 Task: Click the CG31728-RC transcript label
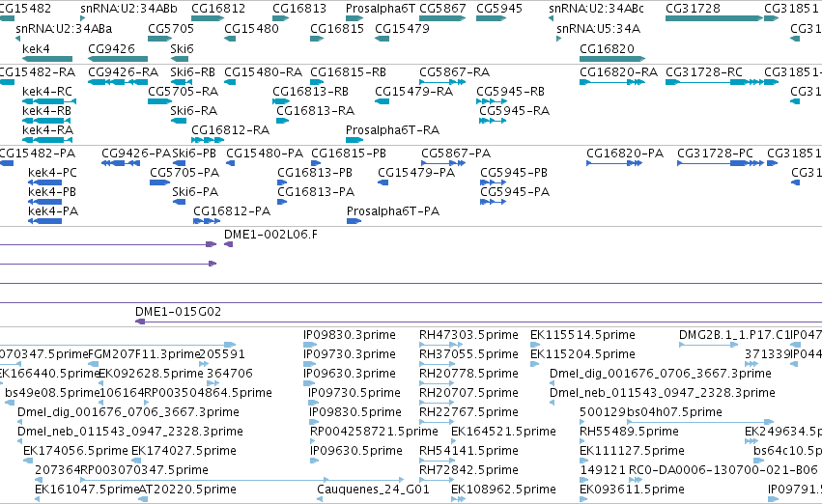(704, 72)
